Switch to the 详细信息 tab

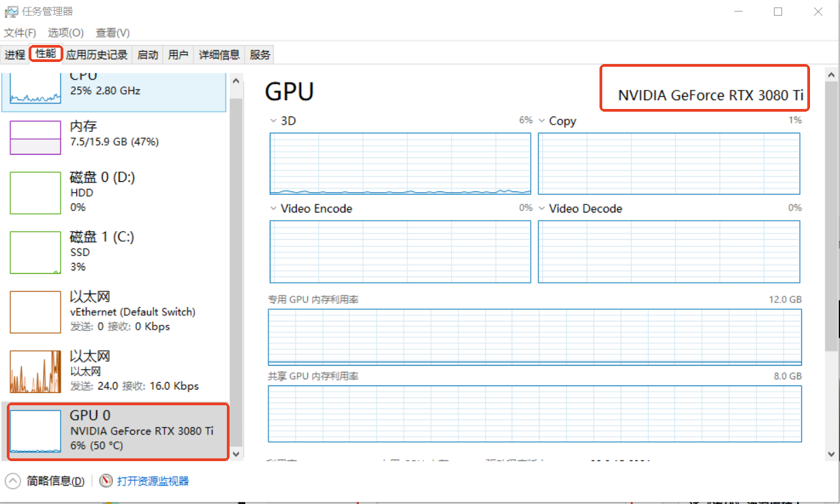pyautogui.click(x=219, y=55)
